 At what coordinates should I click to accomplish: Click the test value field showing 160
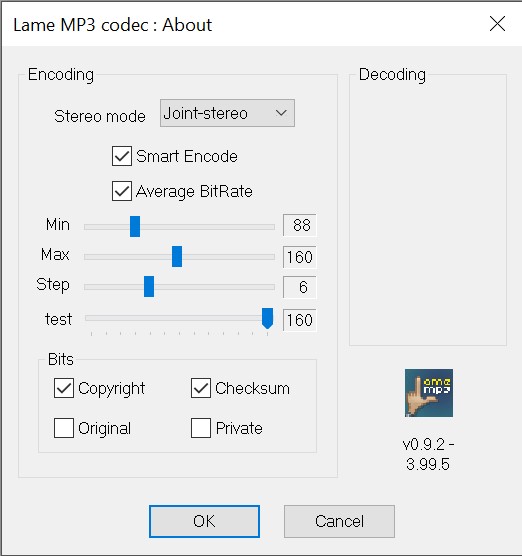(x=300, y=320)
